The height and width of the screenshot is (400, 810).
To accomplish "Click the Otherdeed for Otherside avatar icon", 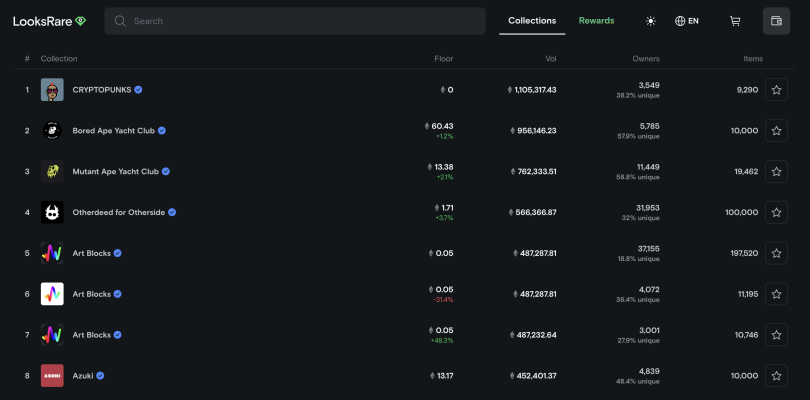I will [x=52, y=212].
